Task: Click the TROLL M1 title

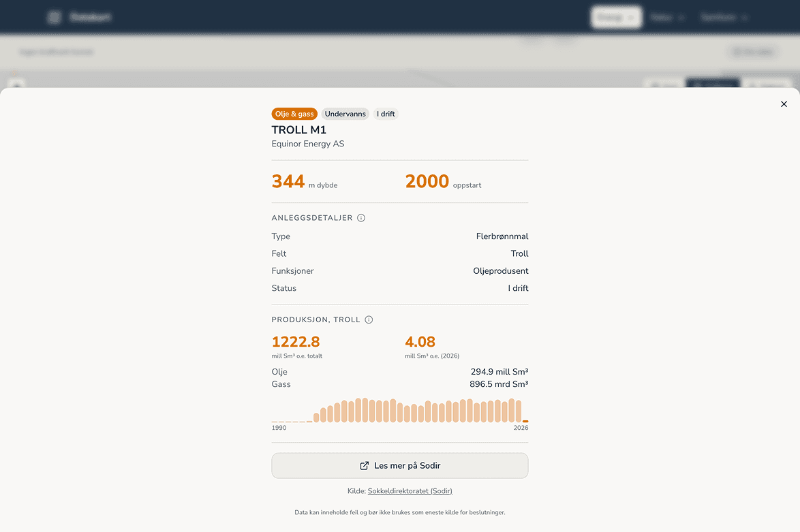Action: [x=299, y=130]
